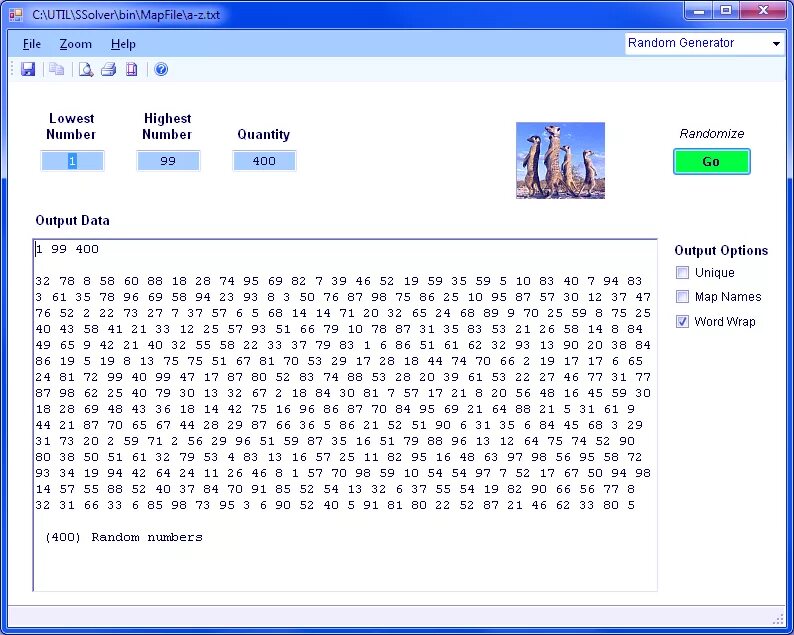This screenshot has width=794, height=635.
Task: Click the Copy icon in toolbar
Action: coord(56,69)
